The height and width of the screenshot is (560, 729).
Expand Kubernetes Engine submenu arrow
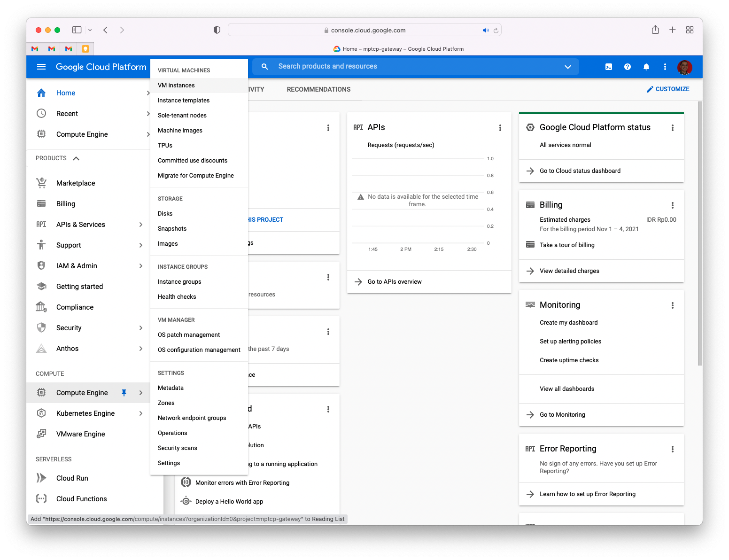click(x=141, y=413)
